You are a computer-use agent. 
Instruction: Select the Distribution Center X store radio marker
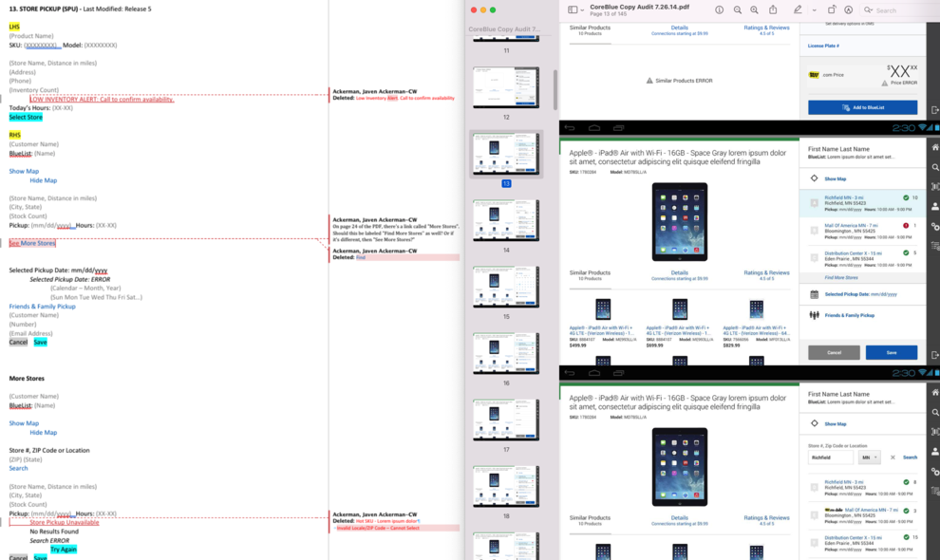pos(814,257)
